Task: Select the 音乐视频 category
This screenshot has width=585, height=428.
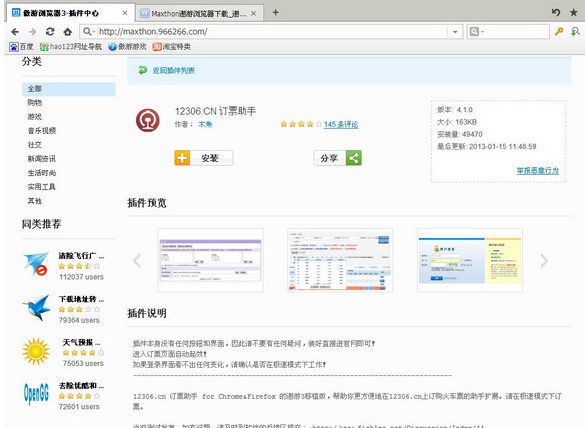Action: 41,131
